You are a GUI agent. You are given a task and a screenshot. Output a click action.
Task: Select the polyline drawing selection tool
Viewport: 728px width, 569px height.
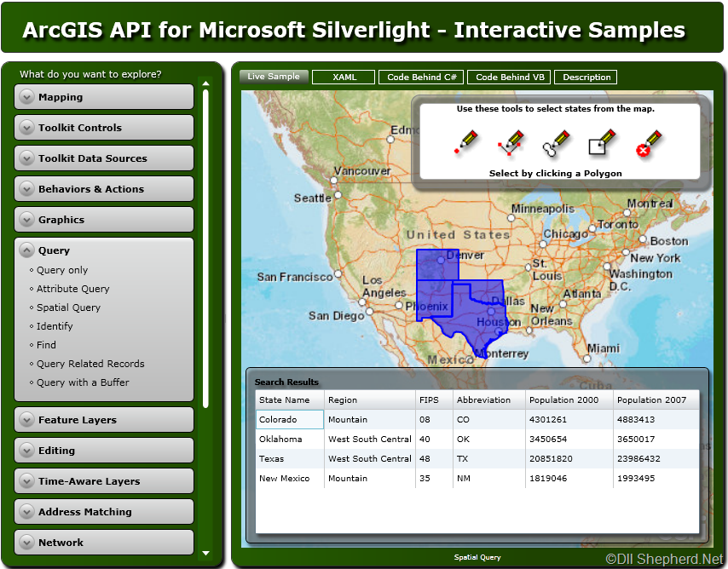[x=511, y=142]
